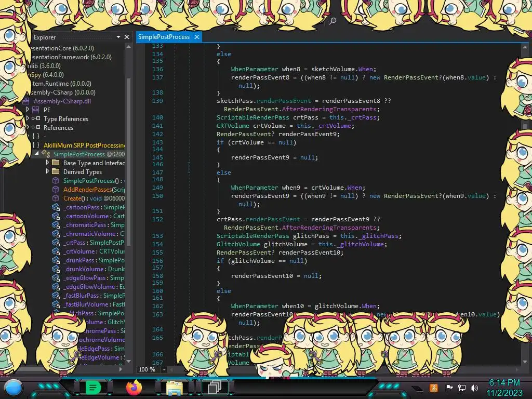Click the Base Type and Interfaces folder icon

coord(55,163)
